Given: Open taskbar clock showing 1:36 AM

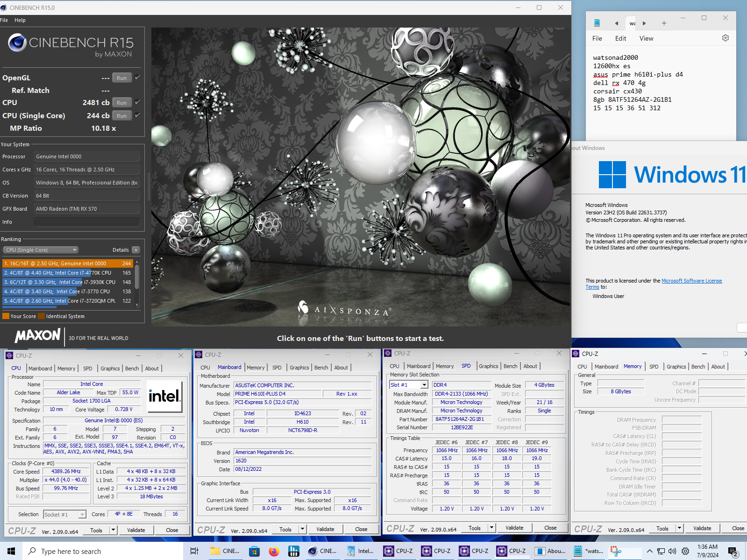Looking at the screenshot, I should point(708,551).
